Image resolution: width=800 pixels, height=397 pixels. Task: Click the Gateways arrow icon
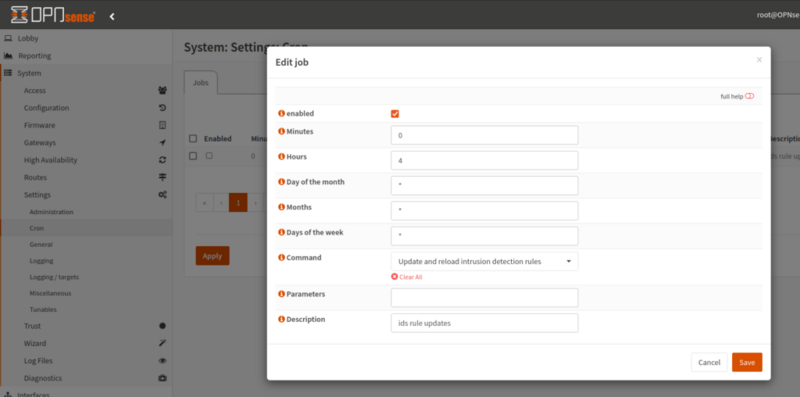(162, 142)
